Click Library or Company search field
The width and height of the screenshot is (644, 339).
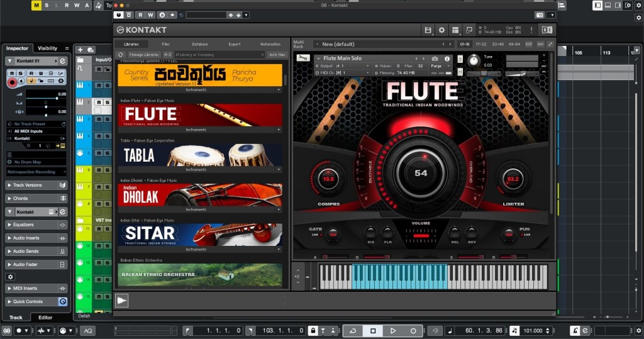pos(219,55)
